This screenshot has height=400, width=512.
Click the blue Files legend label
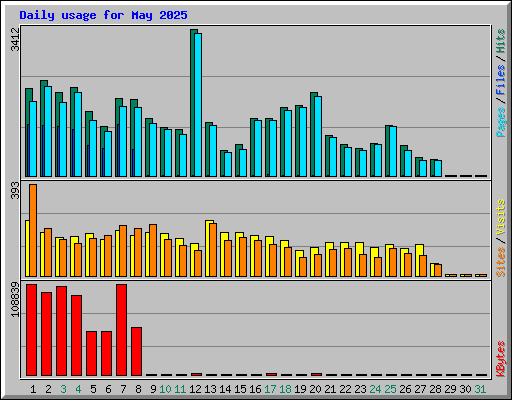501,80
